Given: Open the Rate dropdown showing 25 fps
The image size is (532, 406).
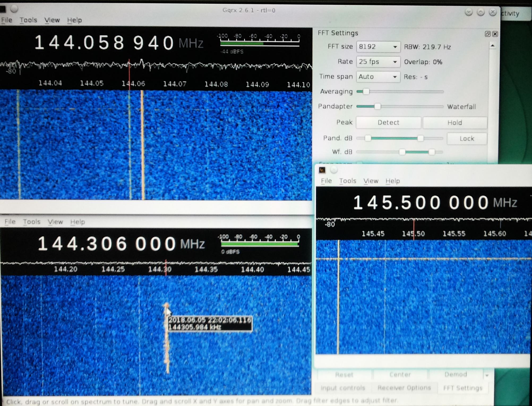Looking at the screenshot, I should [x=378, y=62].
